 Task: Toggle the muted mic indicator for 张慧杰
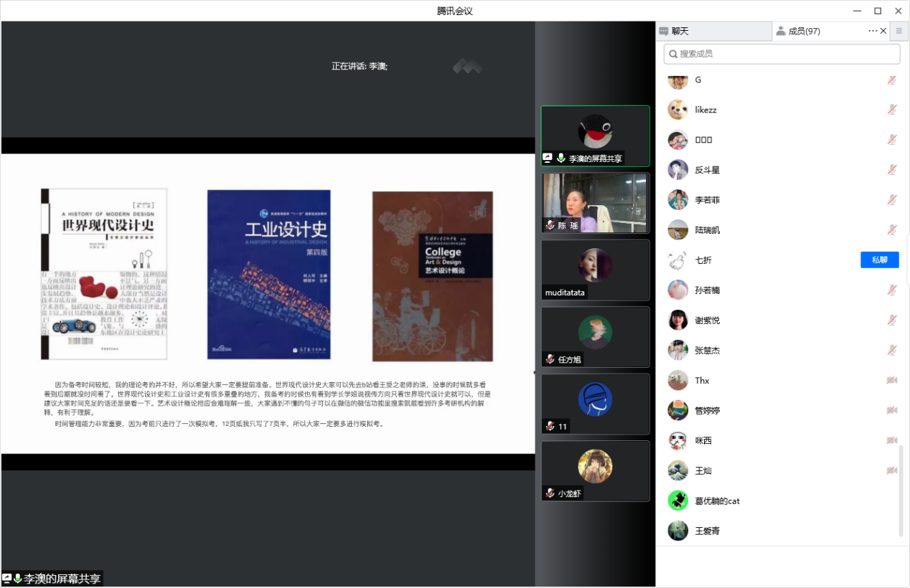(891, 351)
